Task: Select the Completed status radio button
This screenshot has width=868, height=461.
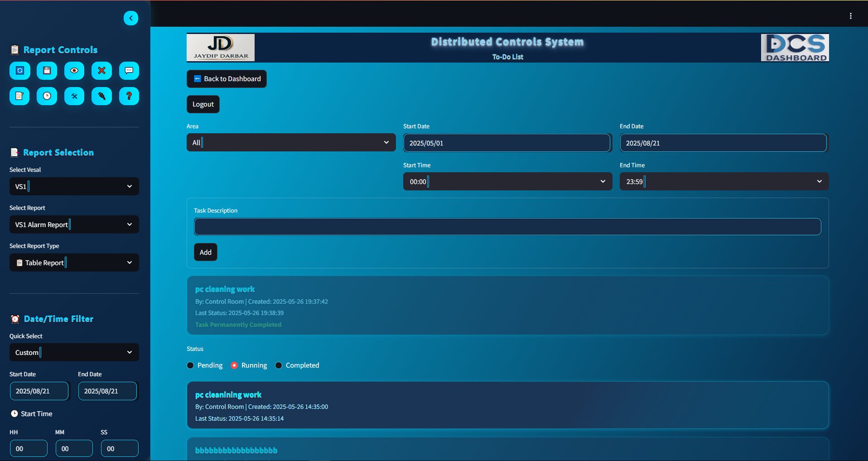Action: 279,365
